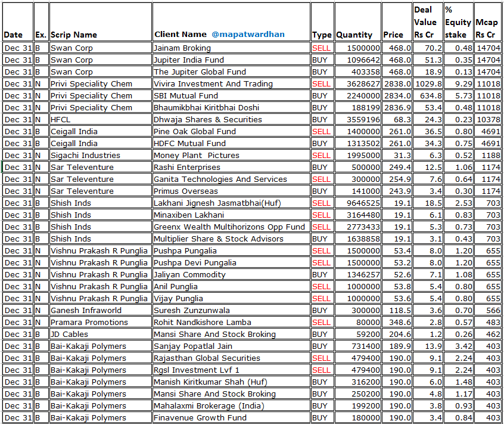
Task: Select the HFCL scrip name cell
Action: pyautogui.click(x=101, y=119)
